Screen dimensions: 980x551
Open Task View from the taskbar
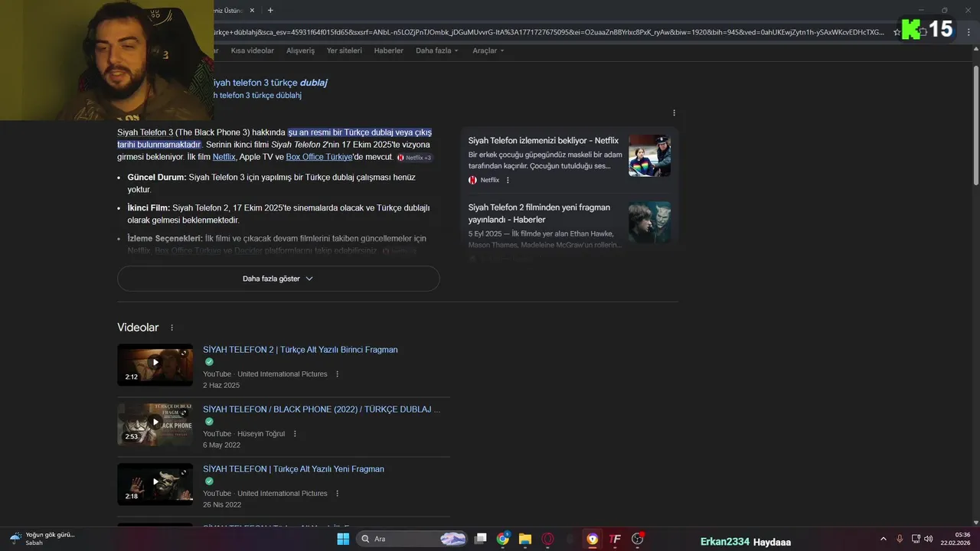tap(481, 539)
